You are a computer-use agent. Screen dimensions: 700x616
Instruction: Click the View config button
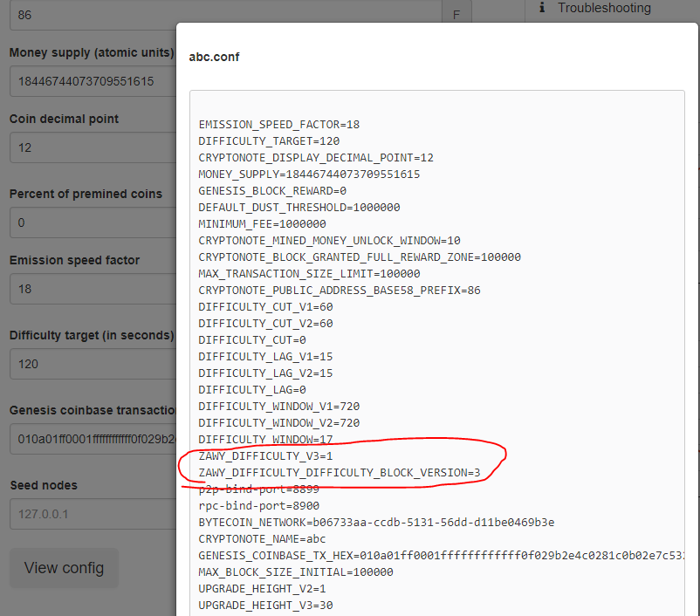63,568
